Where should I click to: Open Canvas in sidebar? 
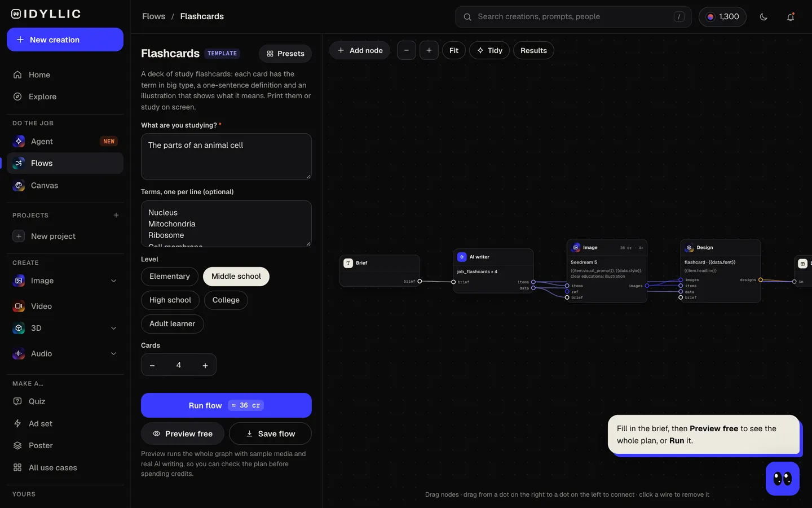(65, 185)
